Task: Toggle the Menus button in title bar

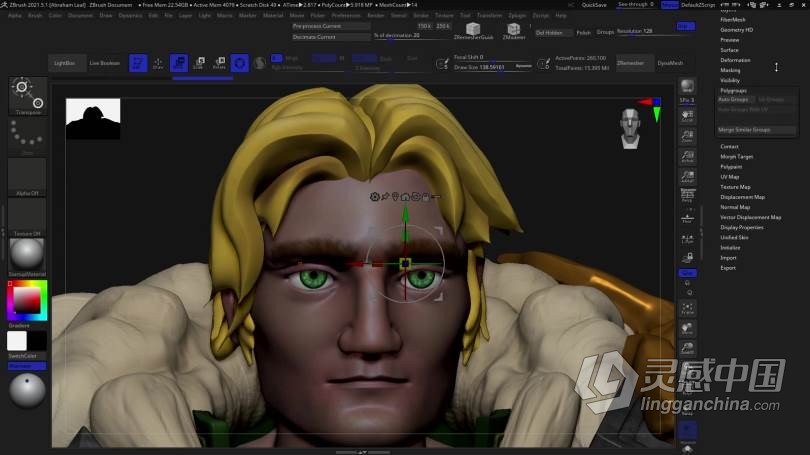Action: 669,5
